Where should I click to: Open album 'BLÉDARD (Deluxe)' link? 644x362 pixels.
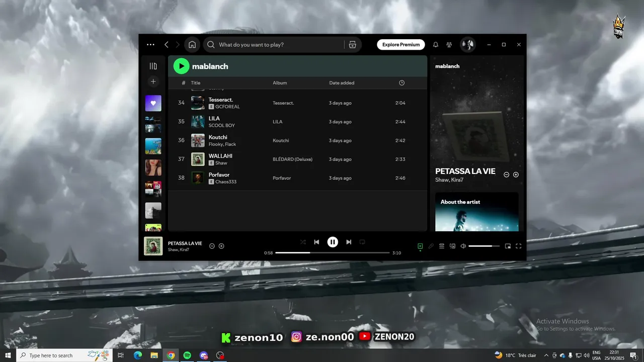click(x=292, y=159)
